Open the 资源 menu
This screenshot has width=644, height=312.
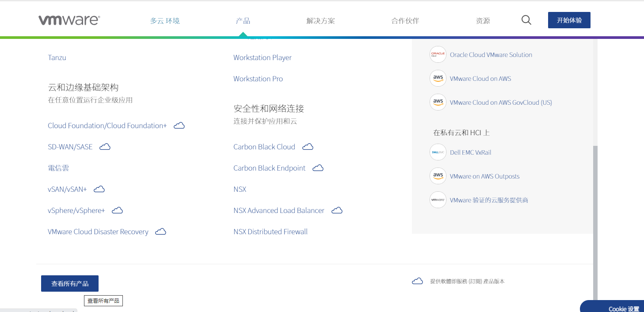[x=483, y=21]
